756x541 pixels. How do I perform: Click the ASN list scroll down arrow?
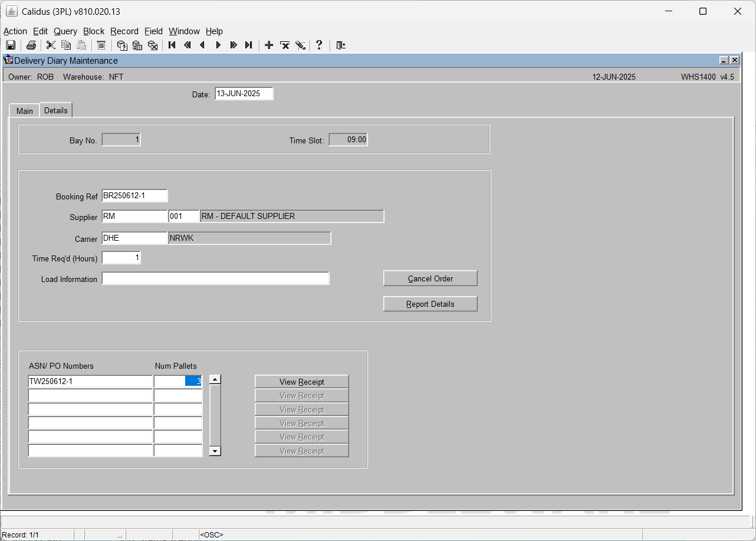pos(215,451)
